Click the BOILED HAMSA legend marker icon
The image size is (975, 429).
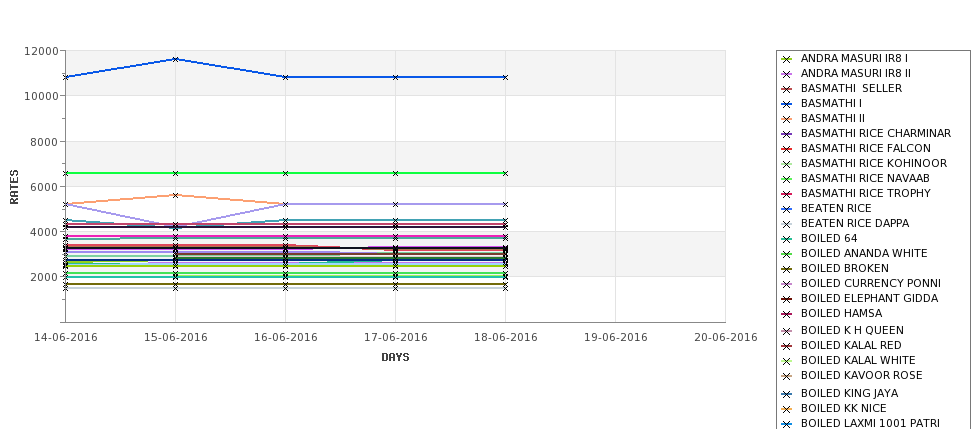787,315
